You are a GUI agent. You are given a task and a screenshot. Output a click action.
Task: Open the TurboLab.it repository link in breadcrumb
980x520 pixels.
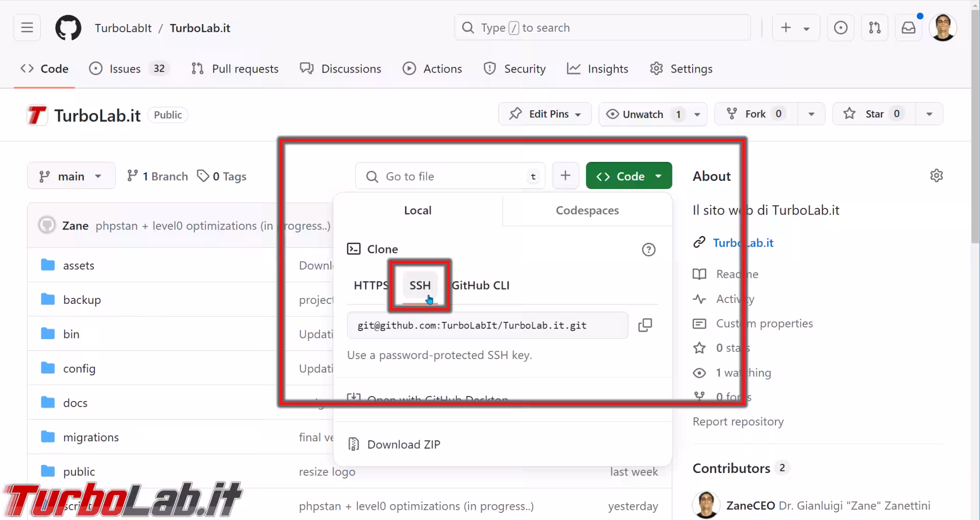[x=200, y=28]
